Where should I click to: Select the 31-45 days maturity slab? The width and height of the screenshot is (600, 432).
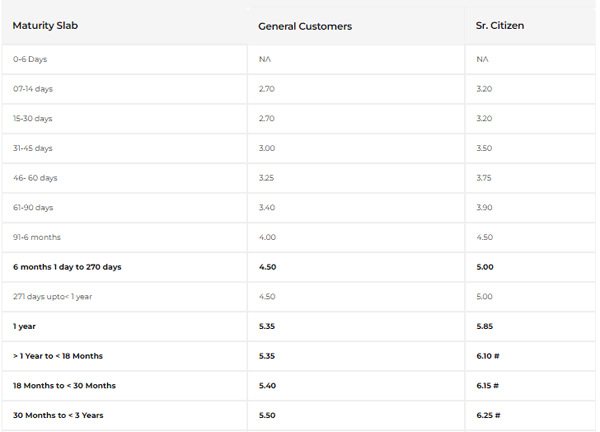(x=33, y=148)
